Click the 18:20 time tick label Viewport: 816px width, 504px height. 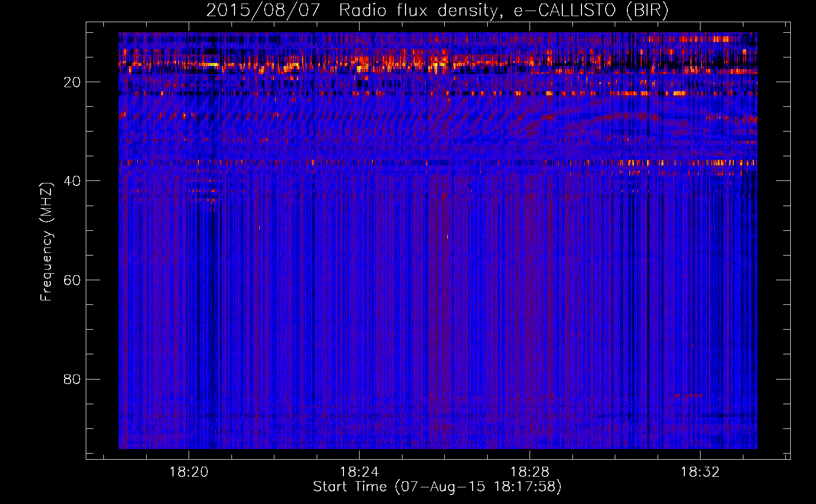189,472
